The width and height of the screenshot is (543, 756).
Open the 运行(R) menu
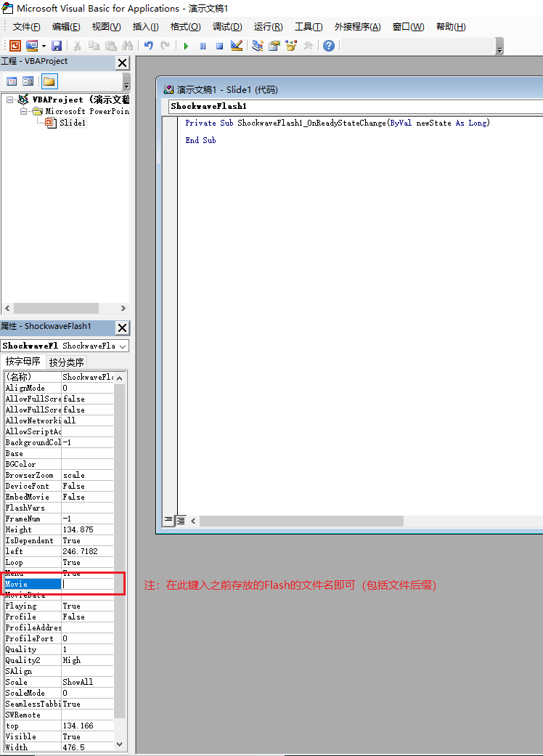[x=269, y=27]
